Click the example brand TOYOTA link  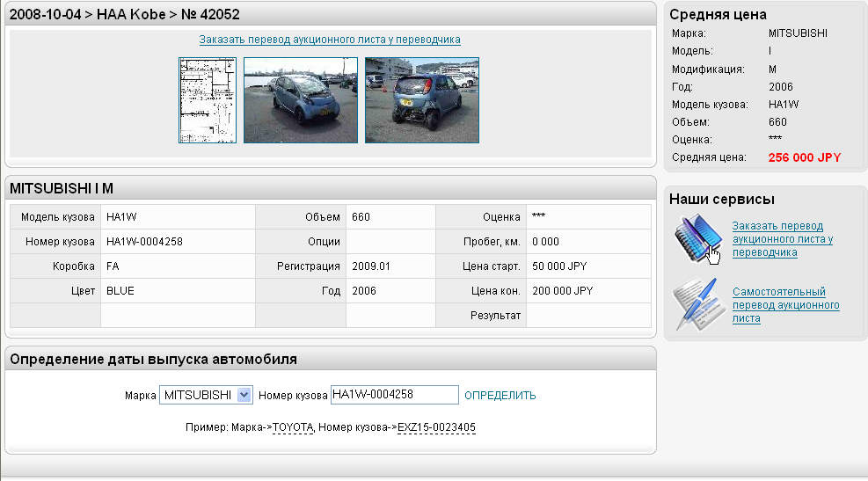293,427
